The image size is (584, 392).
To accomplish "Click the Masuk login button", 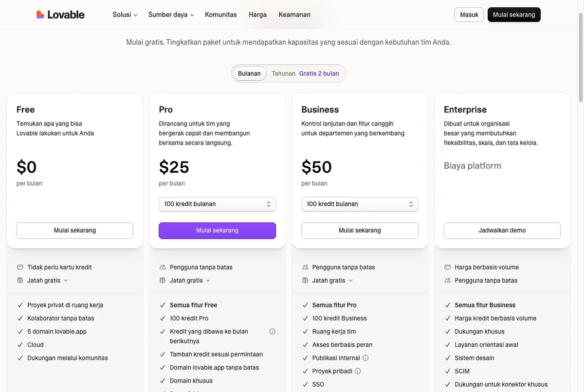I will pyautogui.click(x=469, y=15).
